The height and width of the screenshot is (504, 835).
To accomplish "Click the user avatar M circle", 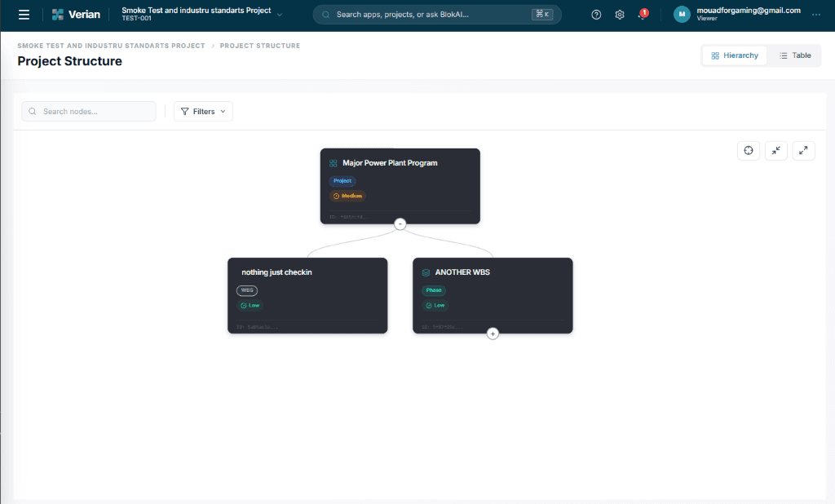I will pyautogui.click(x=682, y=15).
